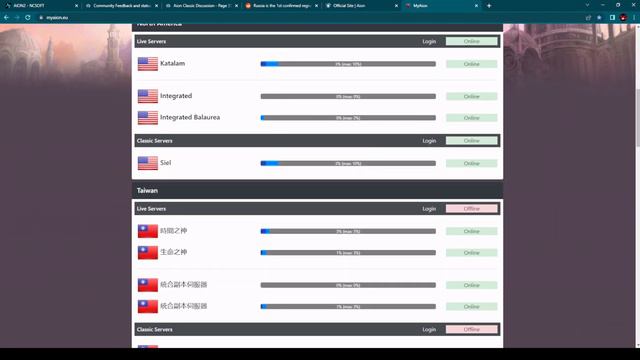The width and height of the screenshot is (640, 360).
Task: Click the 生命之神 server name
Action: [x=173, y=252]
